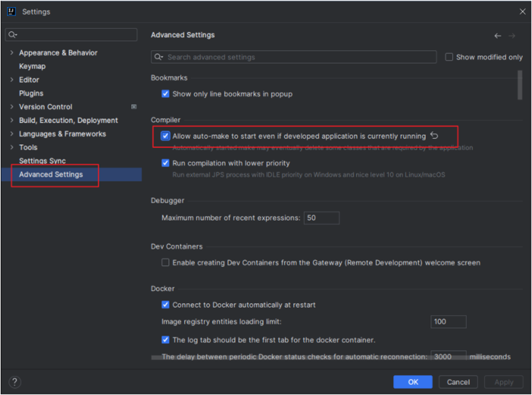Viewport: 532px width, 395px height.
Task: Focus Search advanced settings field
Action: tap(294, 57)
